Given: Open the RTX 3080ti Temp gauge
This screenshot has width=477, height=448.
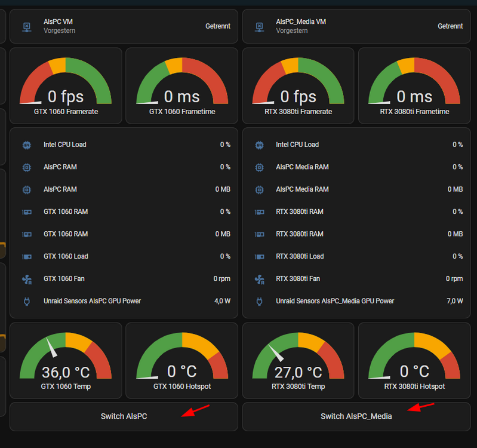Looking at the screenshot, I should tap(298, 361).
